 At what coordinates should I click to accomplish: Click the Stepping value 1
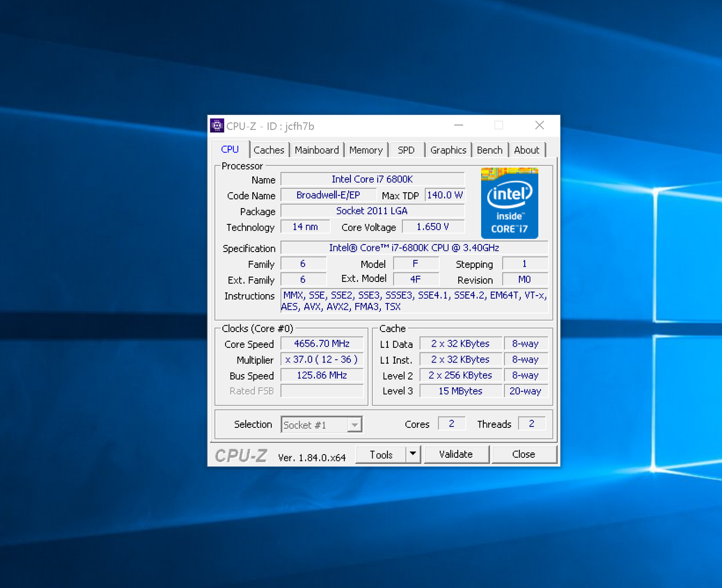click(525, 264)
